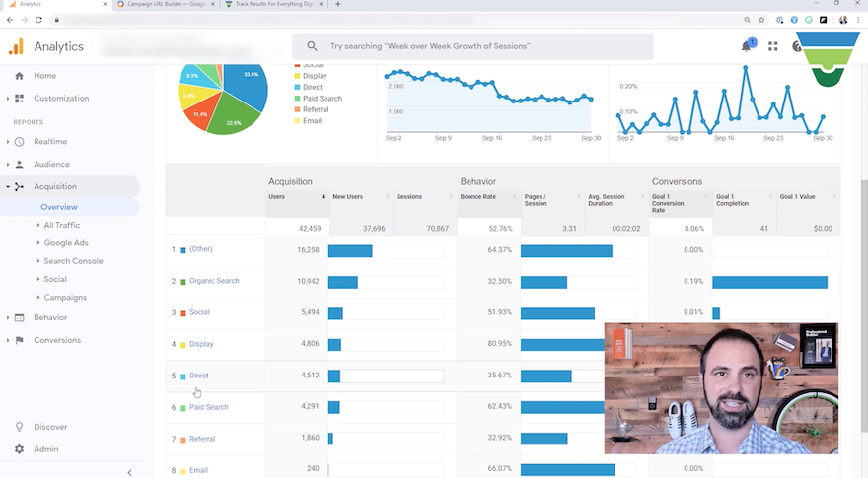Open the Google apps grid icon
The width and height of the screenshot is (868, 478).
tap(772, 46)
